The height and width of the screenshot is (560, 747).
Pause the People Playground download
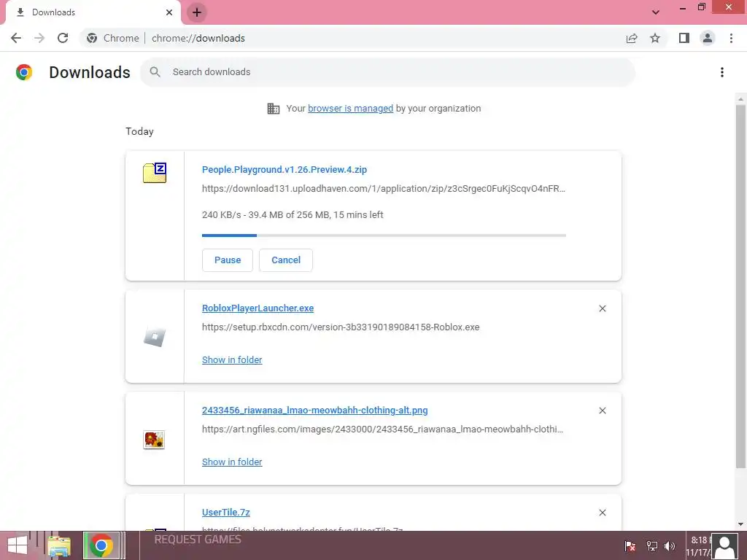[x=228, y=260]
